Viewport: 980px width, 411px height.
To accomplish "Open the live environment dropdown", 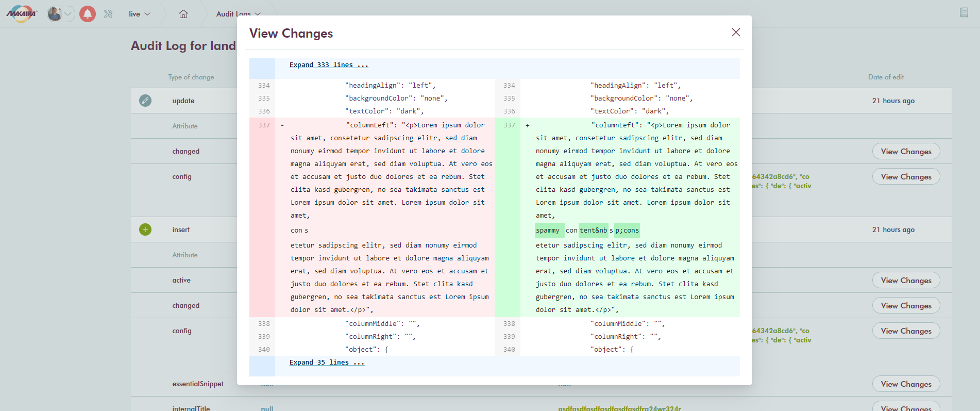I will coord(140,14).
